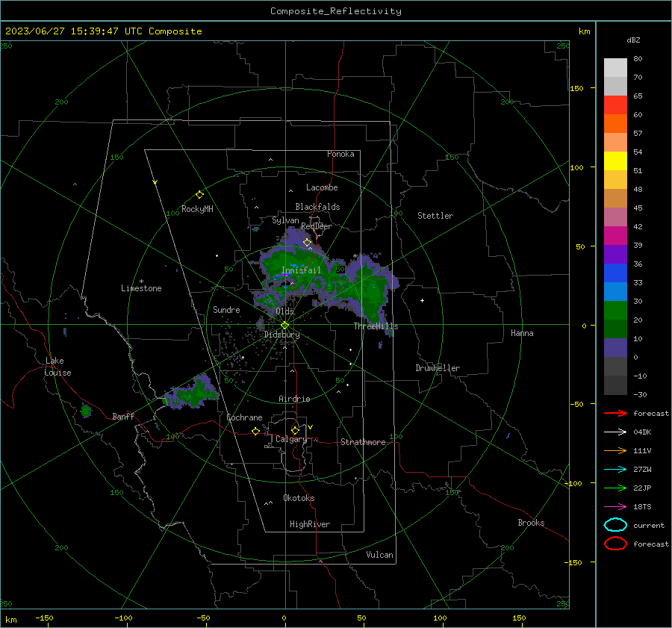Click the Blackfalds city label
The height and width of the screenshot is (628, 672).
coord(317,207)
